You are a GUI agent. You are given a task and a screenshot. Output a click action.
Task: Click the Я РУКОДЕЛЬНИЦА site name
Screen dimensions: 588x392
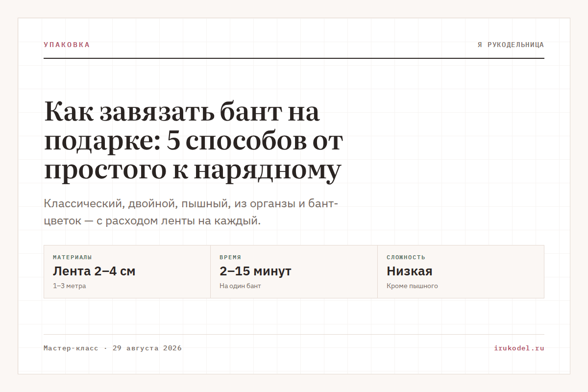click(511, 45)
